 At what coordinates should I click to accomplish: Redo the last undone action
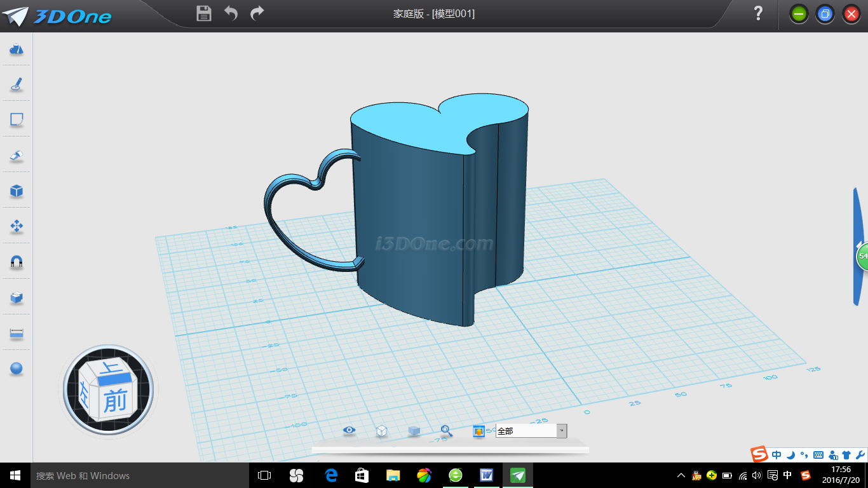point(257,13)
